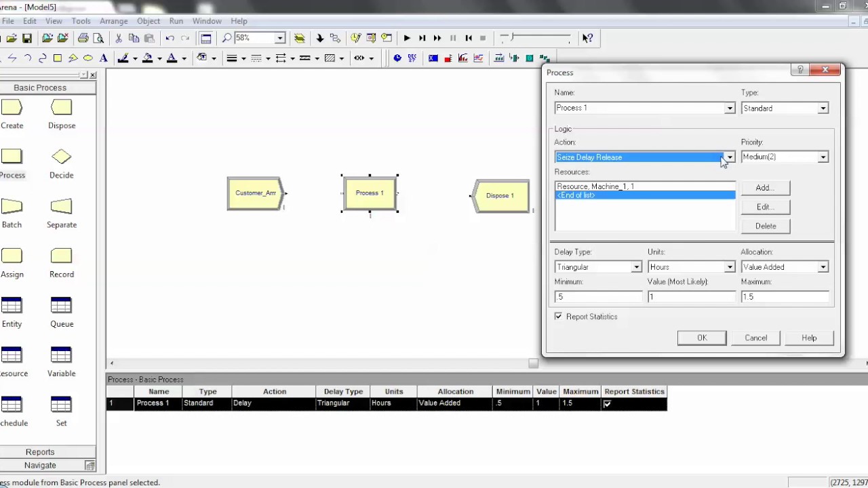Image resolution: width=868 pixels, height=488 pixels.
Task: Click the Variable animation icon
Action: (433, 58)
